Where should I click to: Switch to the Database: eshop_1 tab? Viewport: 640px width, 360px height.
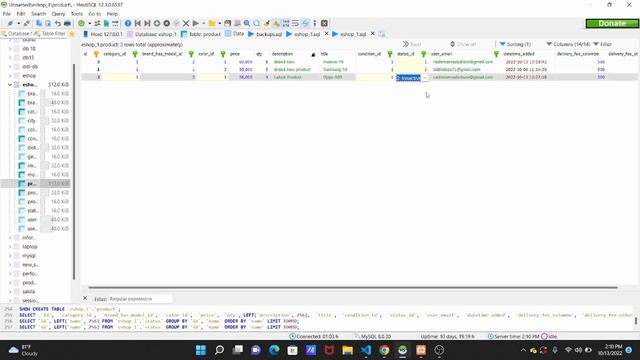(152, 34)
